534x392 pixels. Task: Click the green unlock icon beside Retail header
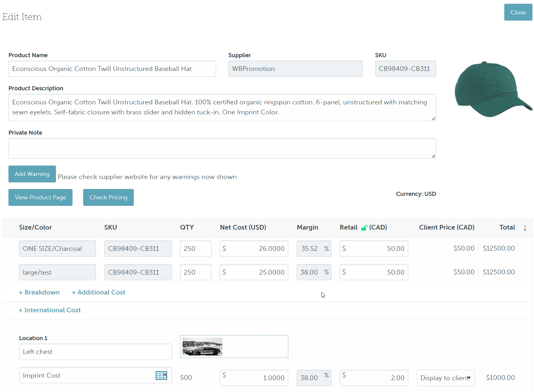[x=364, y=227]
